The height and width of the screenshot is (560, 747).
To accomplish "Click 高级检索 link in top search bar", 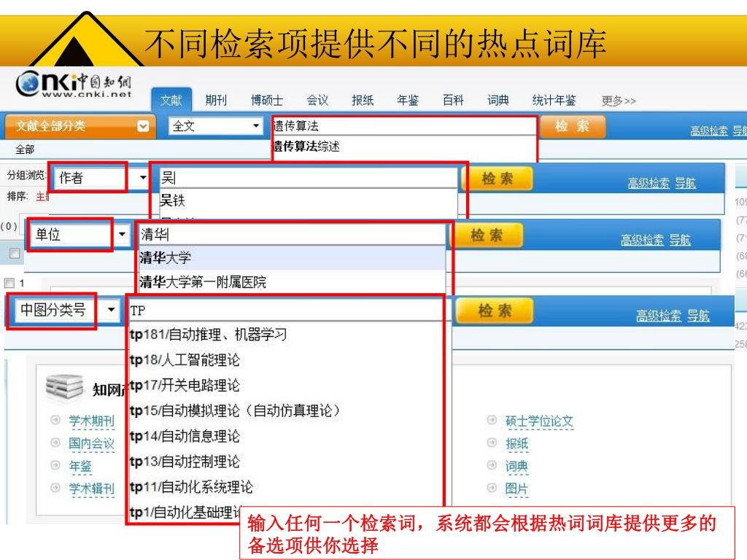I will 709,131.
